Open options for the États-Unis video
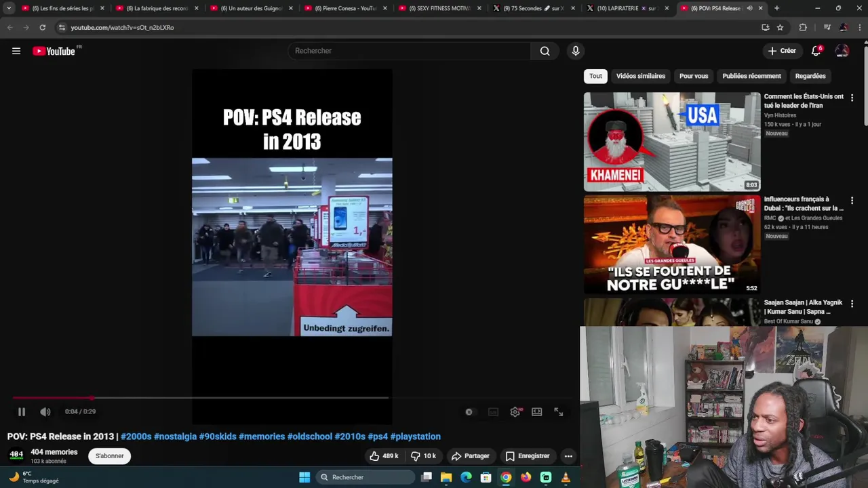Image resolution: width=868 pixels, height=488 pixels. pos(852,98)
